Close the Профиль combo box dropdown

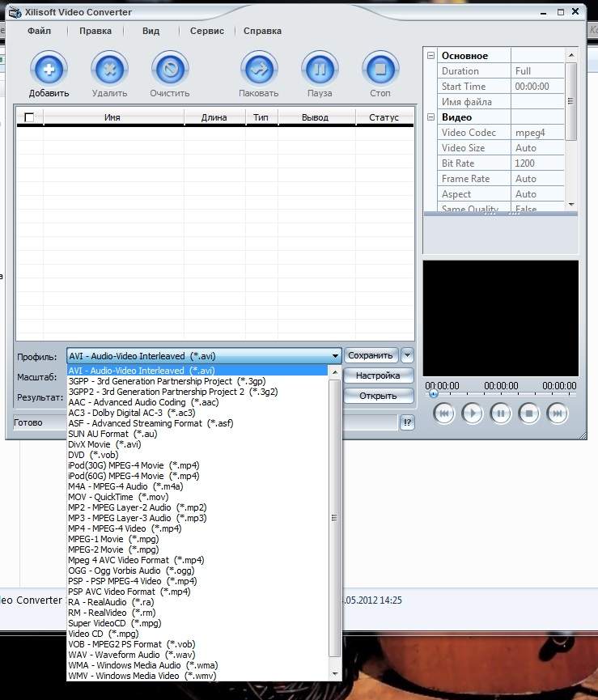pos(335,356)
